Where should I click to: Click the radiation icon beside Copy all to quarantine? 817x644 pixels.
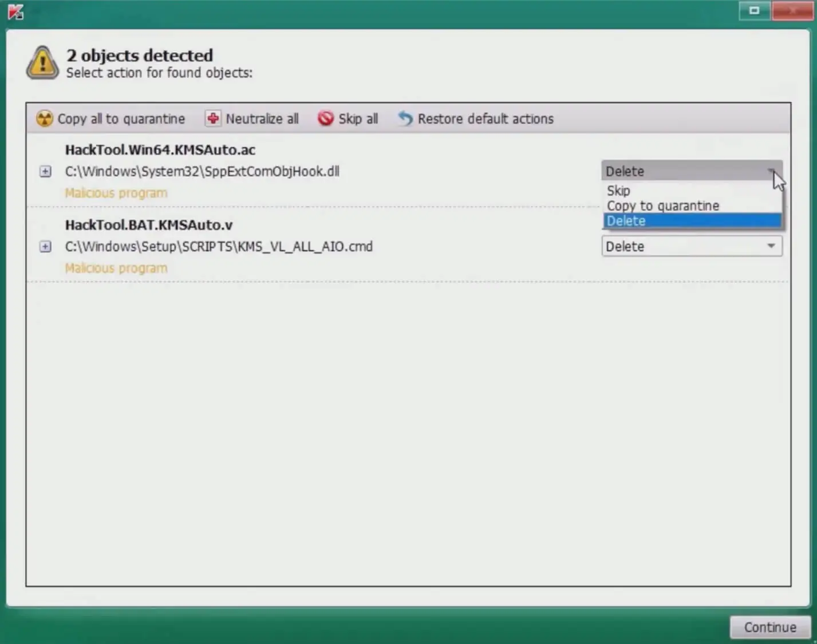coord(44,118)
